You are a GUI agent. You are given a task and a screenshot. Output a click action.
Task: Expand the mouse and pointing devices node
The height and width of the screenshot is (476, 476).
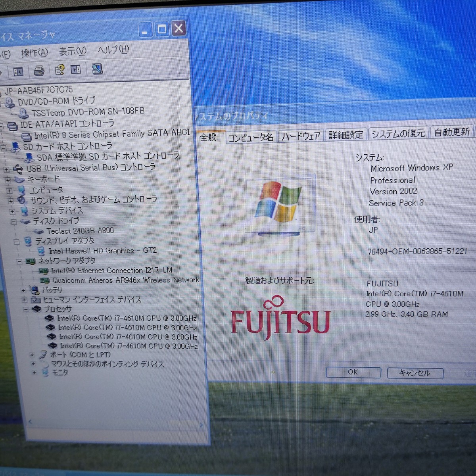[33, 364]
